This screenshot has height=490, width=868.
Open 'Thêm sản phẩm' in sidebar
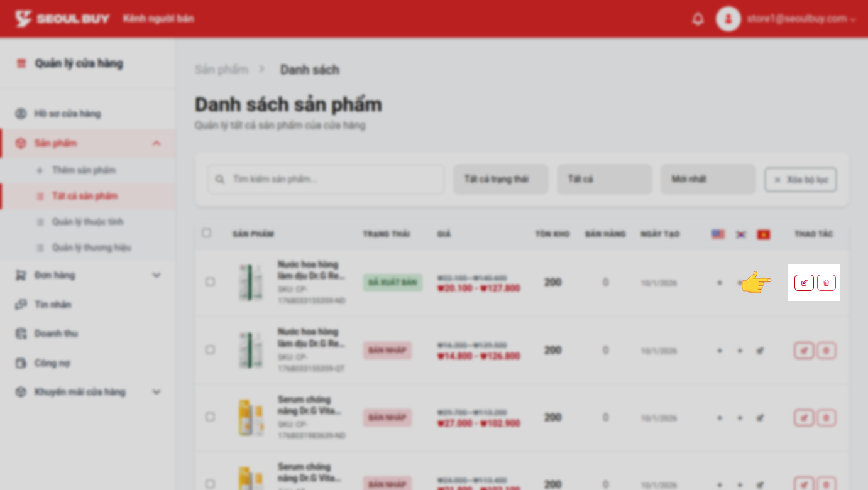(84, 170)
